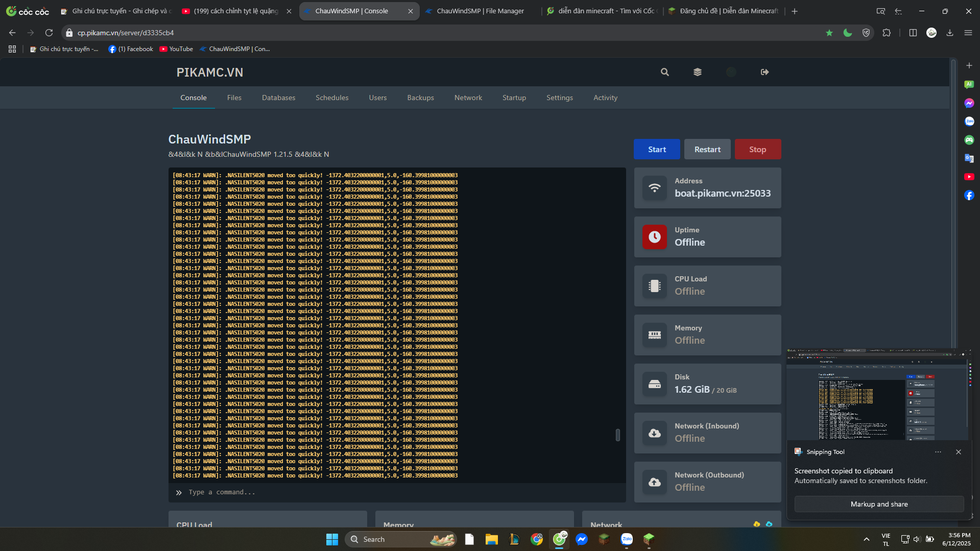This screenshot has height=551, width=980.
Task: Click the PIKAMC.VN logo link
Action: click(210, 72)
